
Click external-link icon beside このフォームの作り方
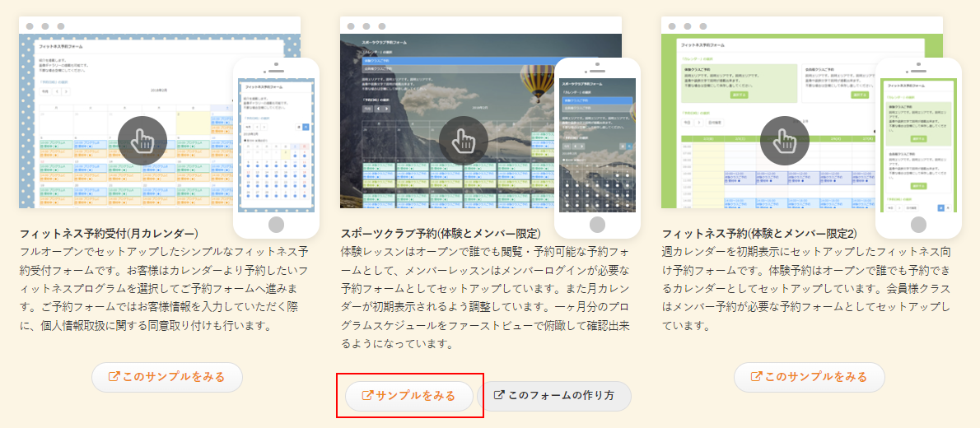(x=498, y=395)
